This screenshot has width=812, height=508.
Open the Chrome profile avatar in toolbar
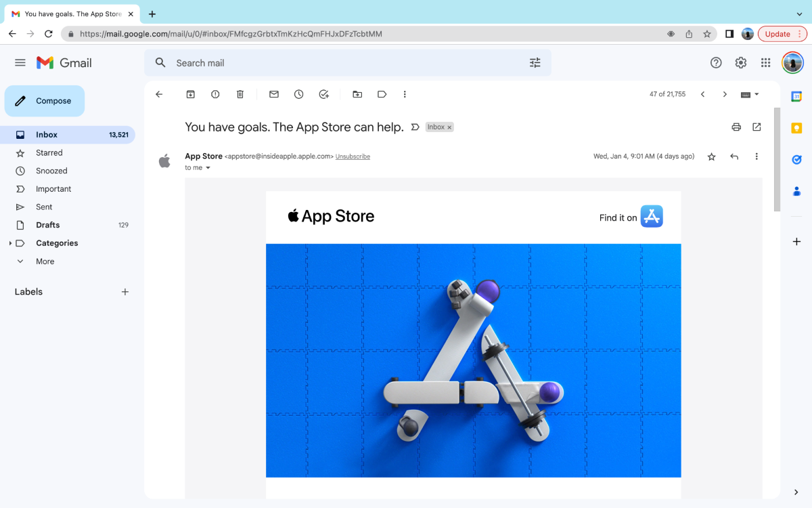pos(748,34)
